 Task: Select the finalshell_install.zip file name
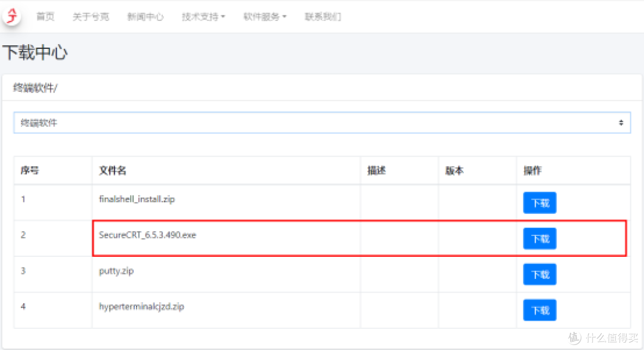point(137,199)
